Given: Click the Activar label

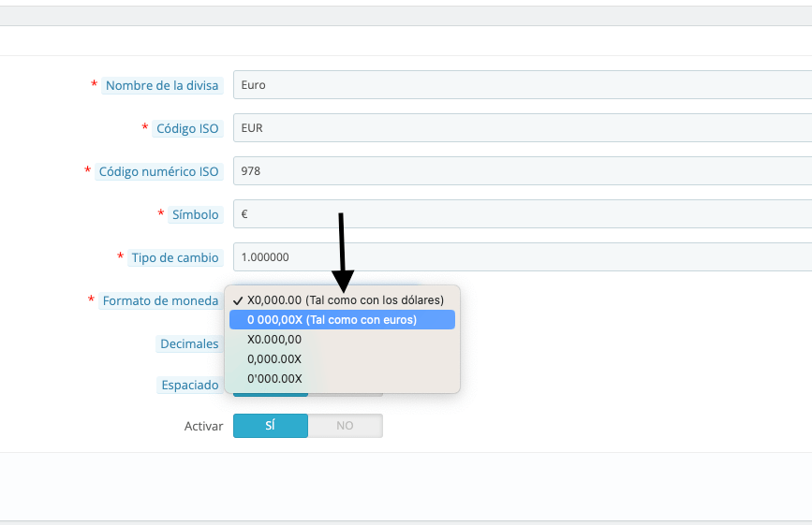Looking at the screenshot, I should [203, 426].
